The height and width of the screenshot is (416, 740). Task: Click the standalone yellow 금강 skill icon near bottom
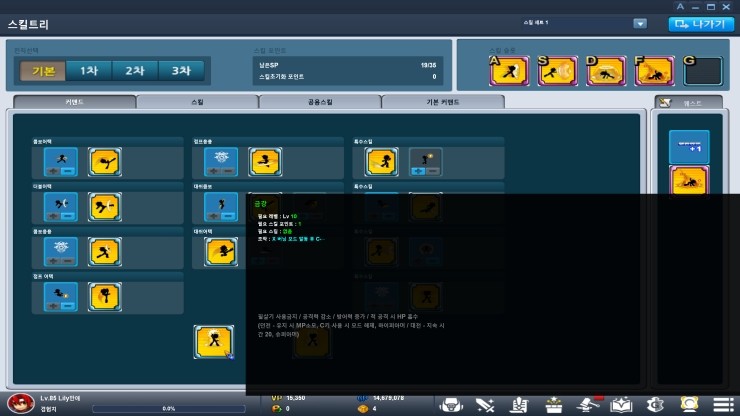(x=214, y=342)
